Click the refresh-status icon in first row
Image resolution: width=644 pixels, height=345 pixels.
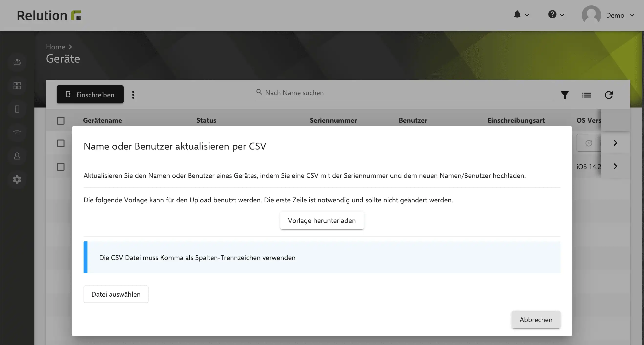coord(589,143)
